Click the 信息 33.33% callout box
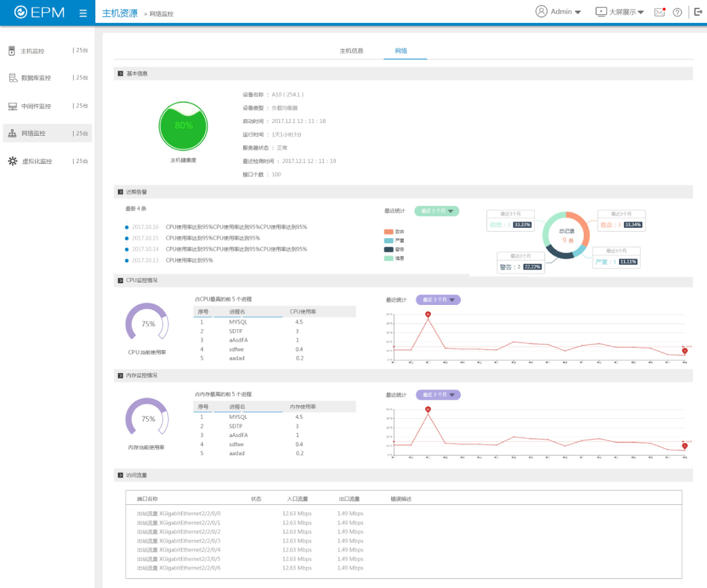Screen dimensions: 707x588 (x=511, y=221)
